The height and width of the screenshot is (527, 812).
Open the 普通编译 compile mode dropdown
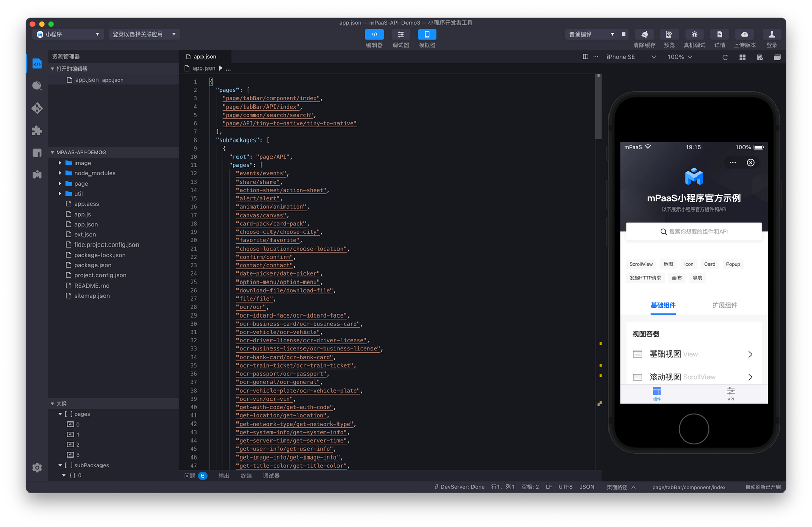(591, 34)
